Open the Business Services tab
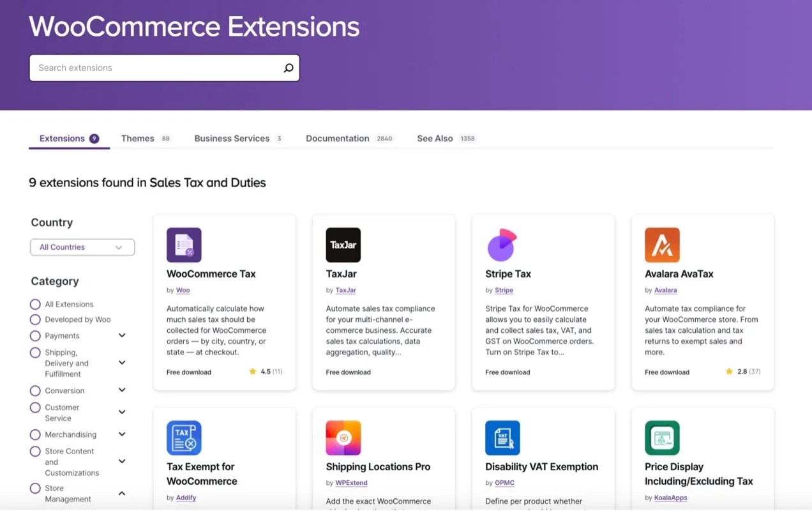The height and width of the screenshot is (511, 812). click(239, 139)
